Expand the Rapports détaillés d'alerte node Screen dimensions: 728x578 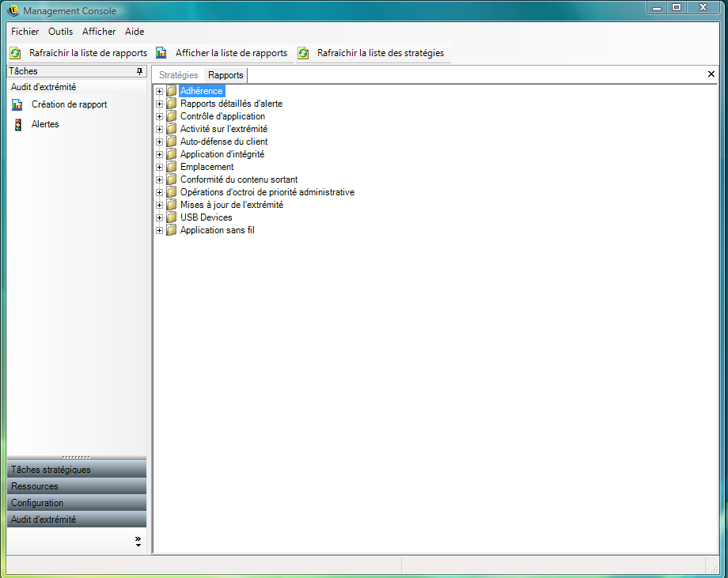click(x=159, y=104)
